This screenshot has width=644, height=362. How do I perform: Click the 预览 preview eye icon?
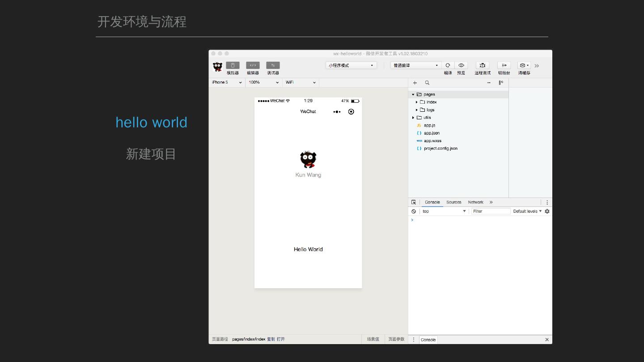pos(461,65)
